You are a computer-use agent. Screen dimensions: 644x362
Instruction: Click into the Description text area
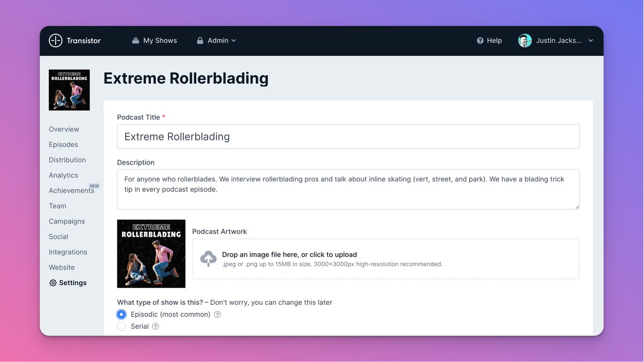pos(348,189)
